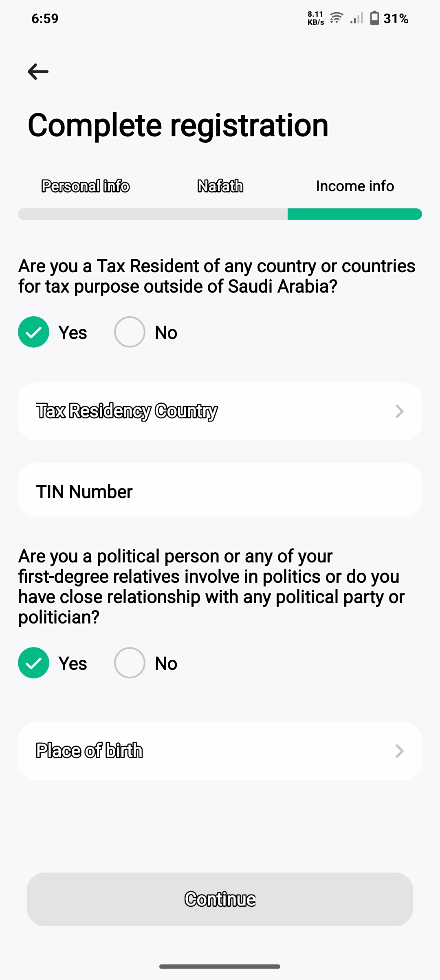The height and width of the screenshot is (980, 440).
Task: Select No for tax resident question
Action: point(130,332)
